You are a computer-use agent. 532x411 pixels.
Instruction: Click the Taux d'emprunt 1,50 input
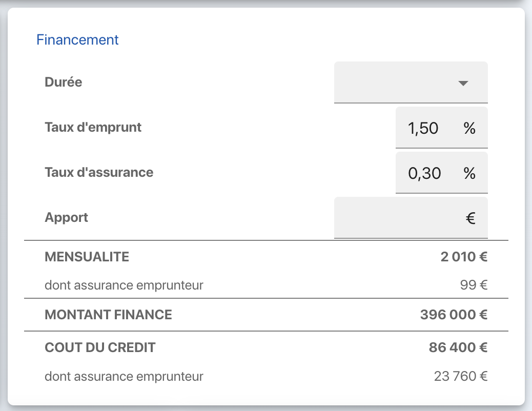pyautogui.click(x=423, y=128)
